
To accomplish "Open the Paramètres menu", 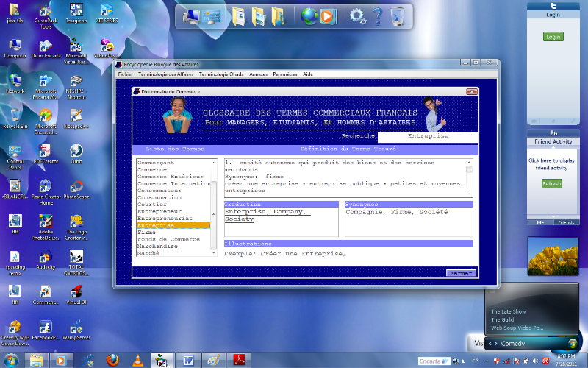I will point(285,74).
